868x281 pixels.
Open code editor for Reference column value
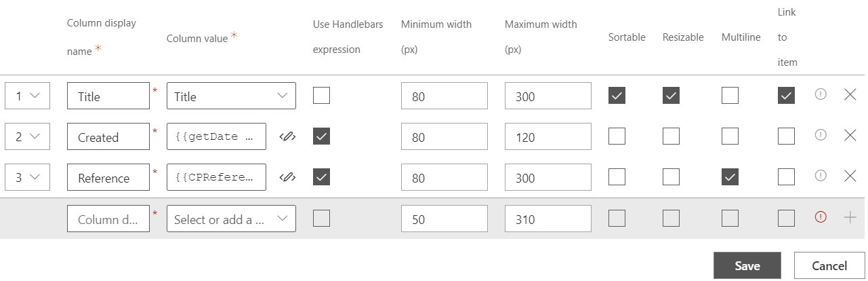[287, 178]
